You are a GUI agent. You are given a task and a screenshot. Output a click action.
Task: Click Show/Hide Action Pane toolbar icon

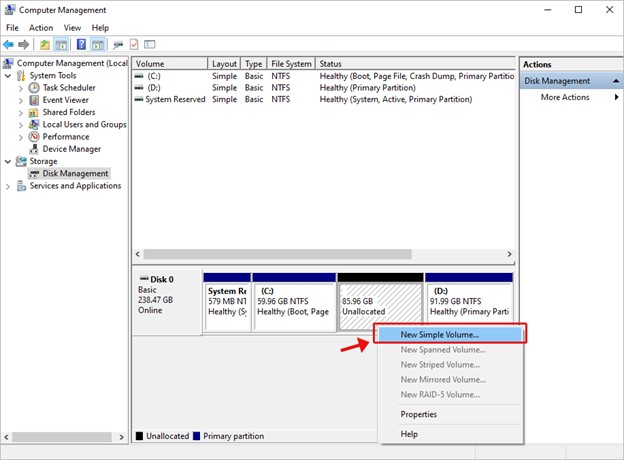(x=98, y=45)
